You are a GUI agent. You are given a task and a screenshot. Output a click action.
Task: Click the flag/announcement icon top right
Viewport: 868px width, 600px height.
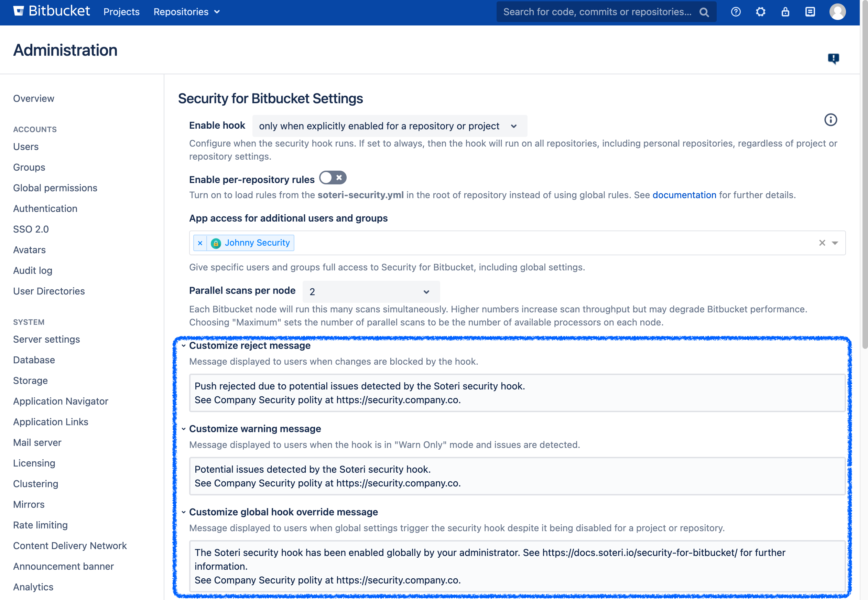pos(834,59)
